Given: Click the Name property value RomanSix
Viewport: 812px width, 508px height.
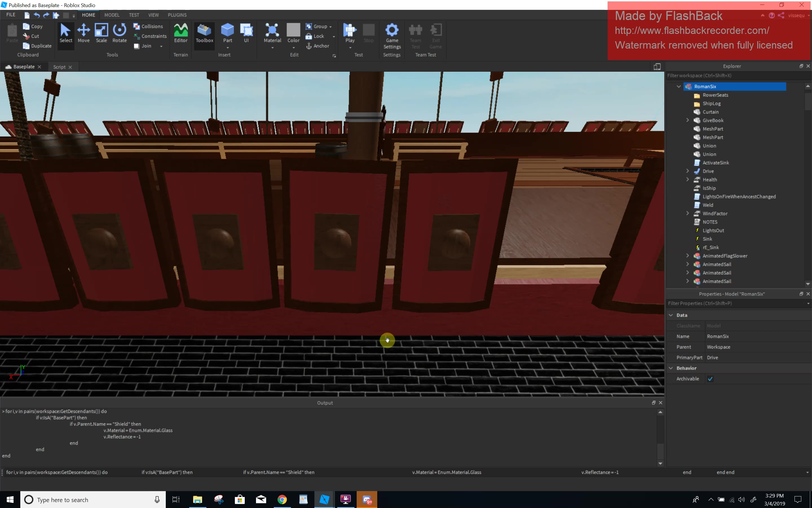Looking at the screenshot, I should point(718,336).
